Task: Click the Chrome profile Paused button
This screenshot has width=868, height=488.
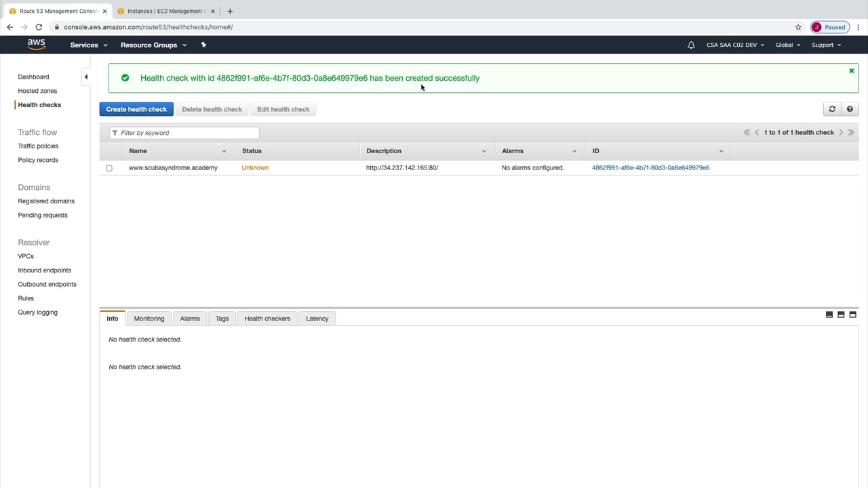Action: [x=829, y=27]
